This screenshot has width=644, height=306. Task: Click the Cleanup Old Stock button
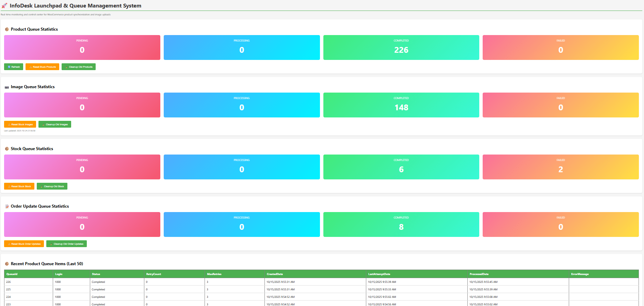52,186
